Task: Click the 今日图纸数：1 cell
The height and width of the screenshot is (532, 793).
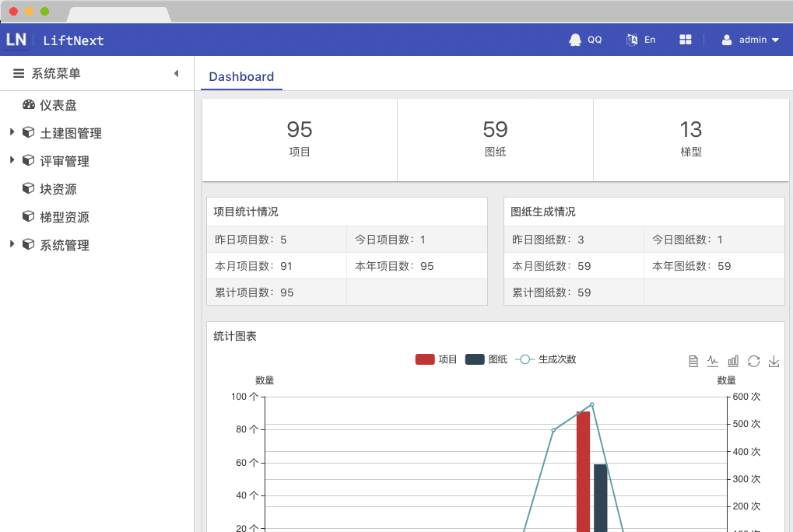Action: click(x=714, y=240)
